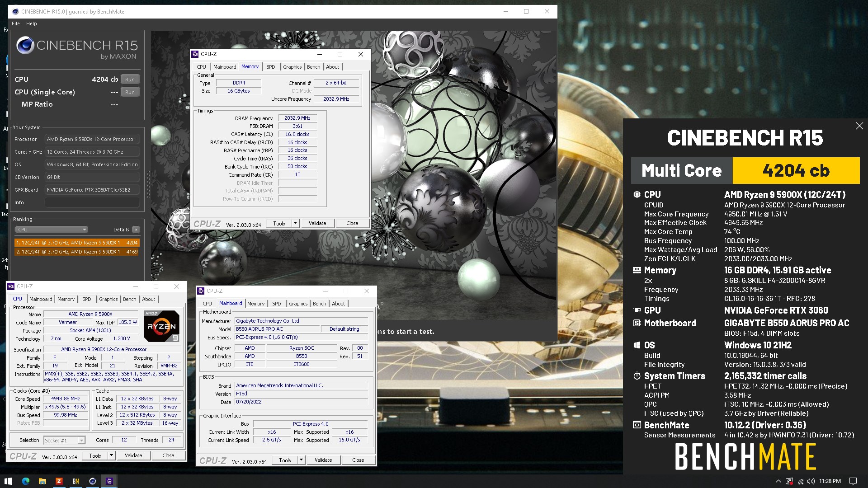
Task: Open Tools dropdown arrow in CPU-Z Mainboard window
Action: [x=302, y=460]
